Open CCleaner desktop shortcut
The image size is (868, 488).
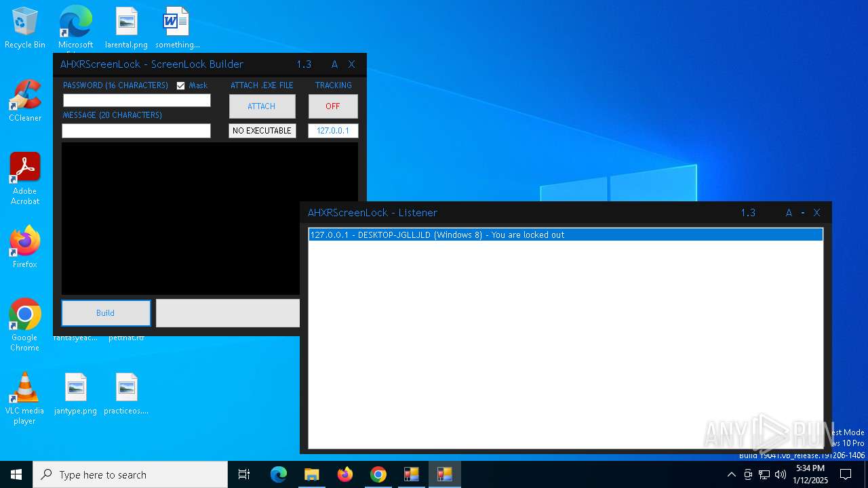25,102
